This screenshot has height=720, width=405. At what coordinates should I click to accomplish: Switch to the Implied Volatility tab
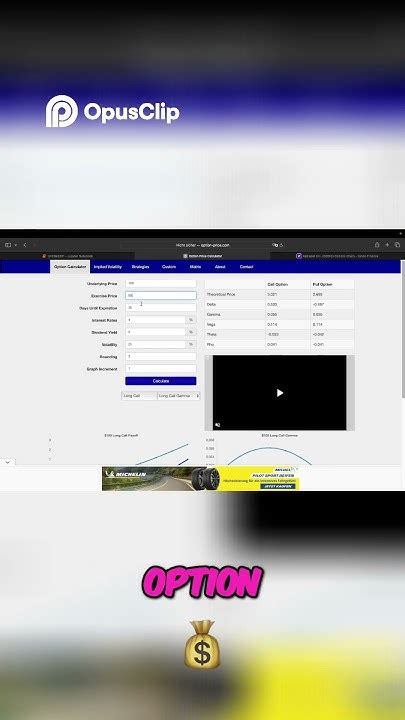(x=107, y=267)
